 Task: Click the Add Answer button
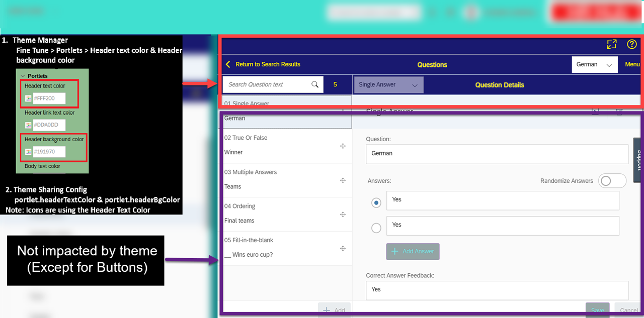413,251
